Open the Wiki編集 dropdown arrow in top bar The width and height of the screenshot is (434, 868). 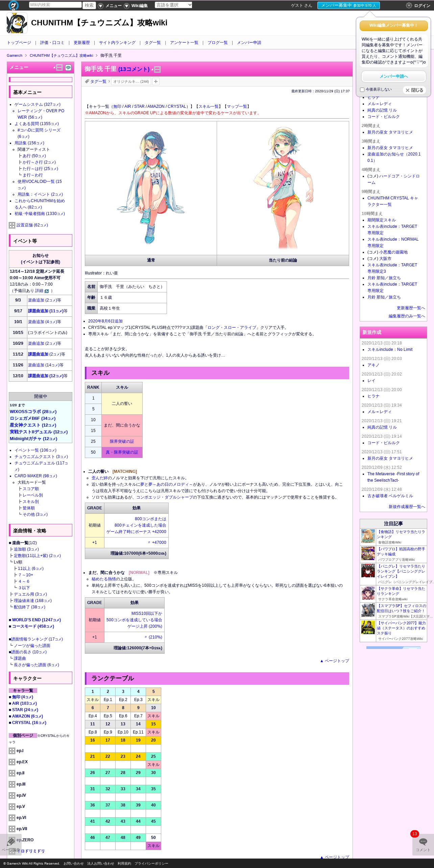tap(126, 6)
